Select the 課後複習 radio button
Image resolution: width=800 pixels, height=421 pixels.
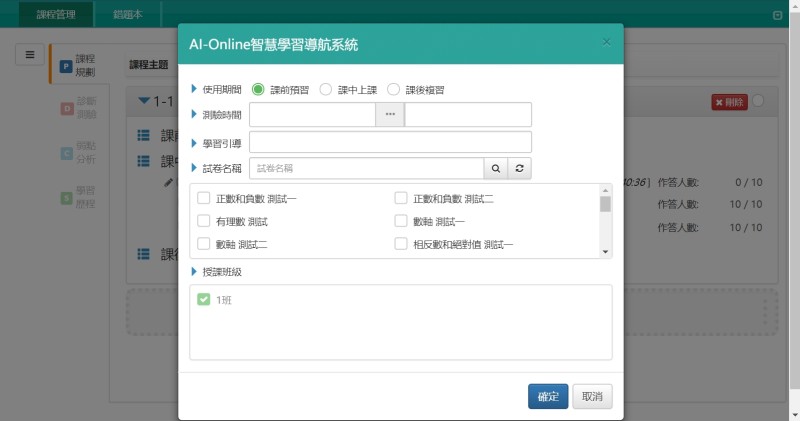[x=393, y=89]
